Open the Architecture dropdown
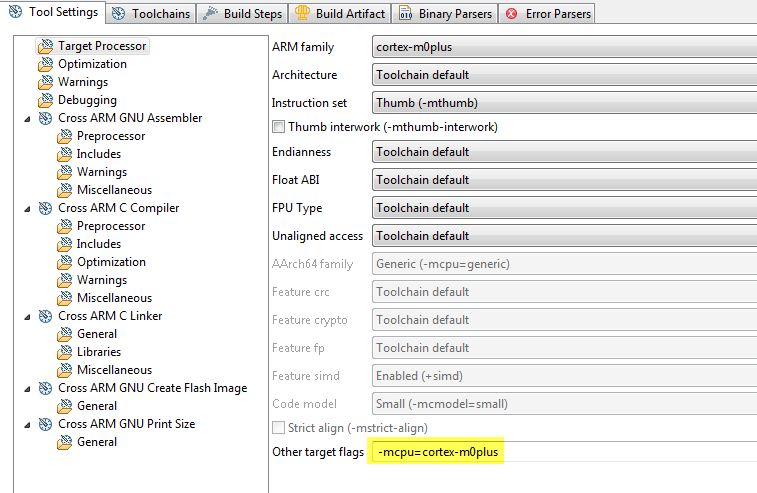Viewport: 757px width, 493px height. (564, 75)
